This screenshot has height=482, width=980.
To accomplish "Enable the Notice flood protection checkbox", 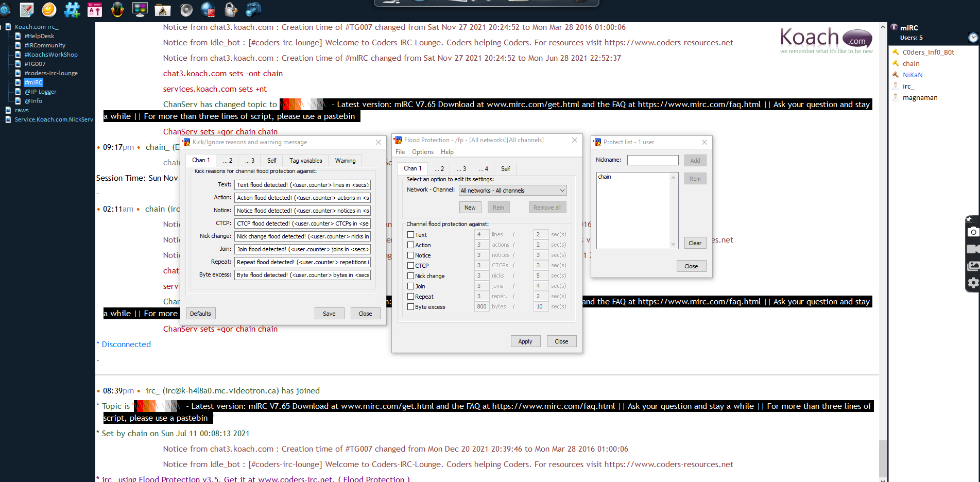I will (x=410, y=255).
